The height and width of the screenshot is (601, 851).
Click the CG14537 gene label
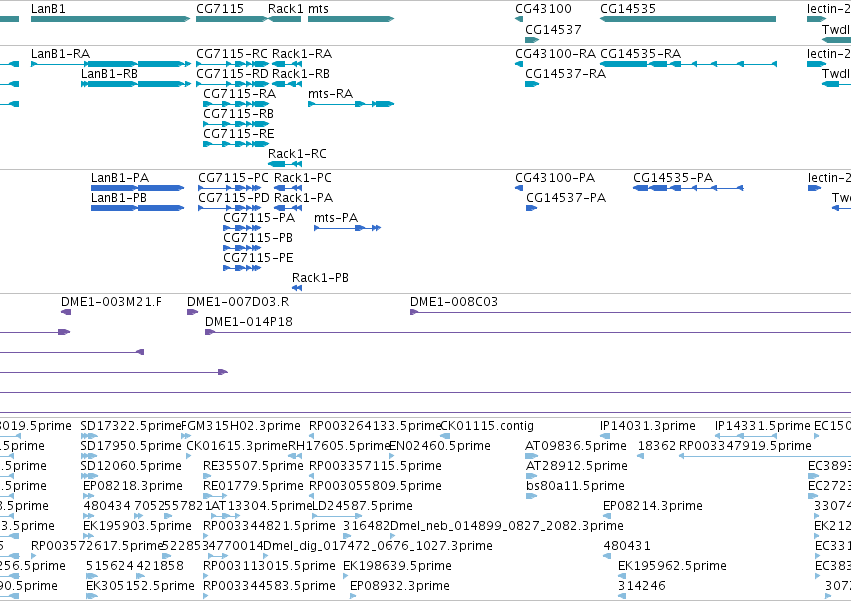point(553,29)
